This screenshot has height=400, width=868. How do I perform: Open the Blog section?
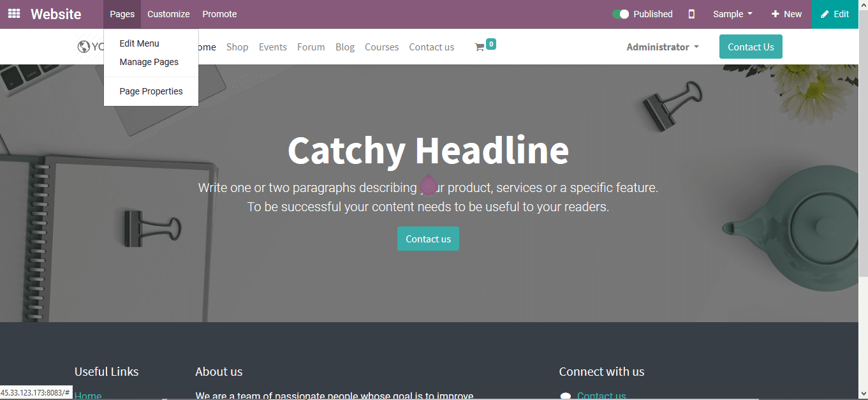pyautogui.click(x=345, y=47)
